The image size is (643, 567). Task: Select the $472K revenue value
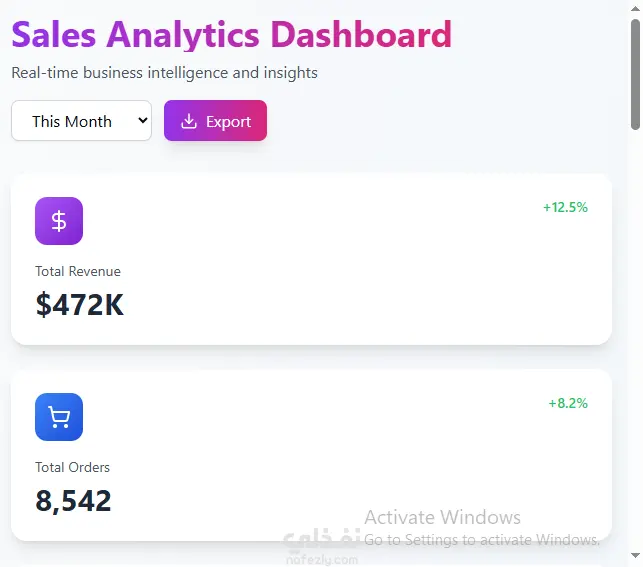tap(80, 304)
